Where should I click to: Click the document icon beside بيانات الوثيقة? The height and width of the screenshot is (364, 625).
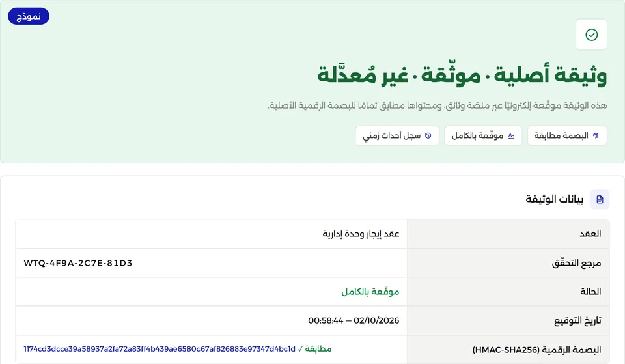[x=600, y=199]
